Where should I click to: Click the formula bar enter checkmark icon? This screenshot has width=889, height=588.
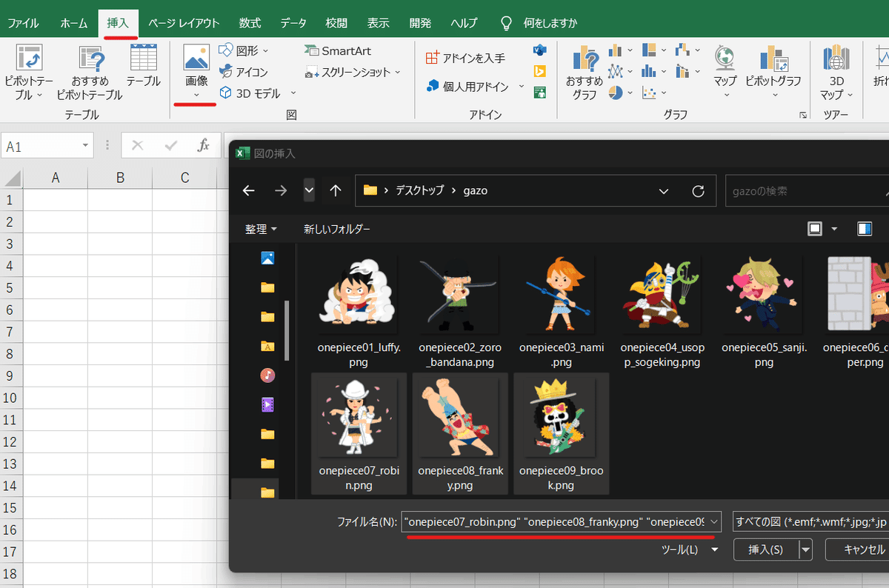tap(171, 146)
